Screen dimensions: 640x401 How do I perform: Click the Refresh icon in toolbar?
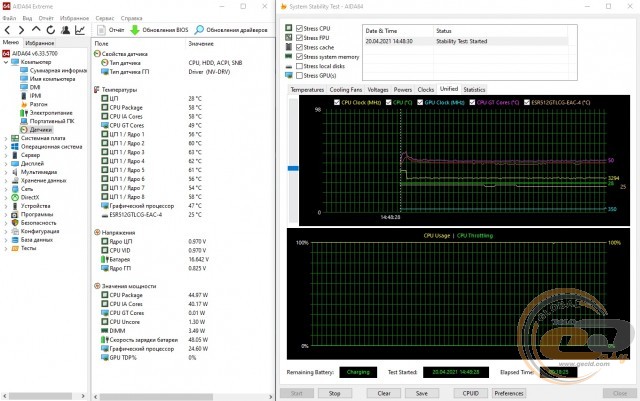tap(51, 30)
